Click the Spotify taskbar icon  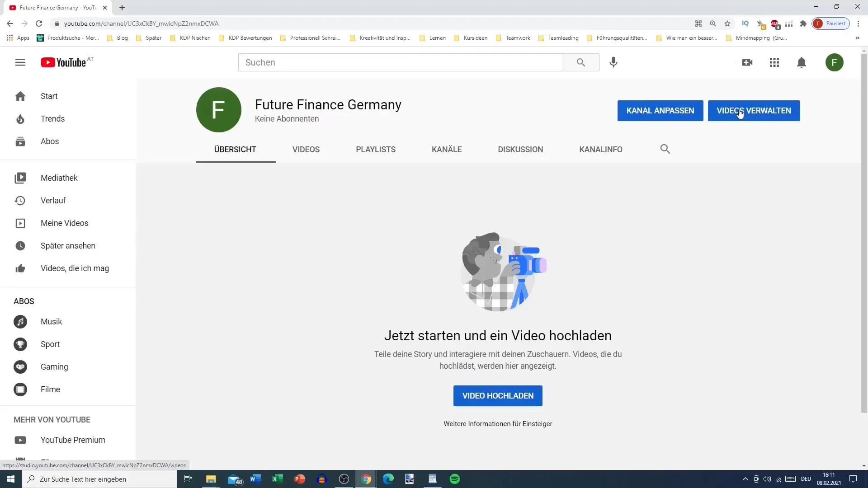(455, 479)
